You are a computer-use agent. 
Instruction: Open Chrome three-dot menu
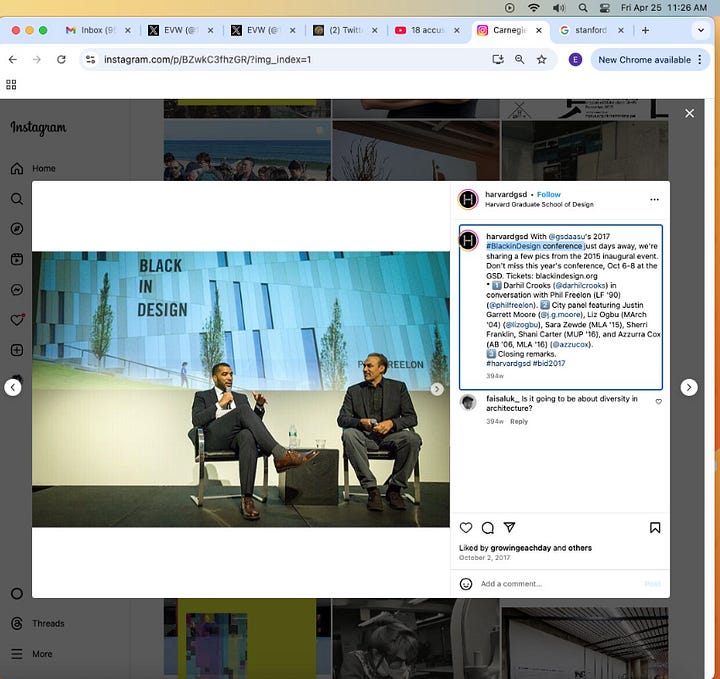pos(700,60)
